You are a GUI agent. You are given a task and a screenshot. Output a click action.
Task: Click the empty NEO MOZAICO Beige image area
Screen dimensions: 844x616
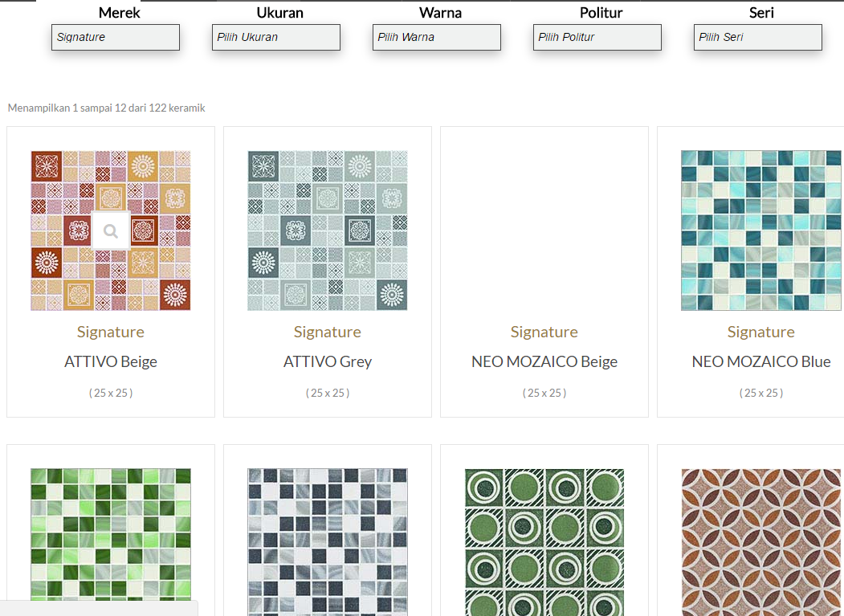(544, 230)
